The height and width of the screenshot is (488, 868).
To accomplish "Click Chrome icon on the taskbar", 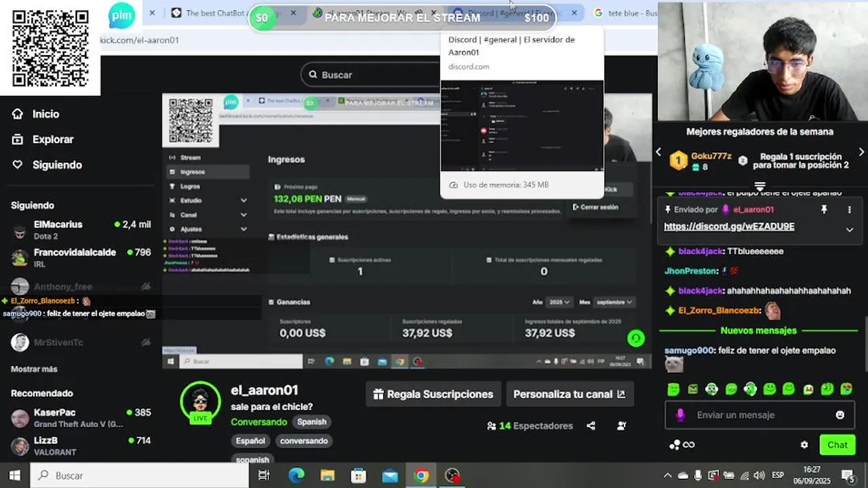I will [421, 475].
